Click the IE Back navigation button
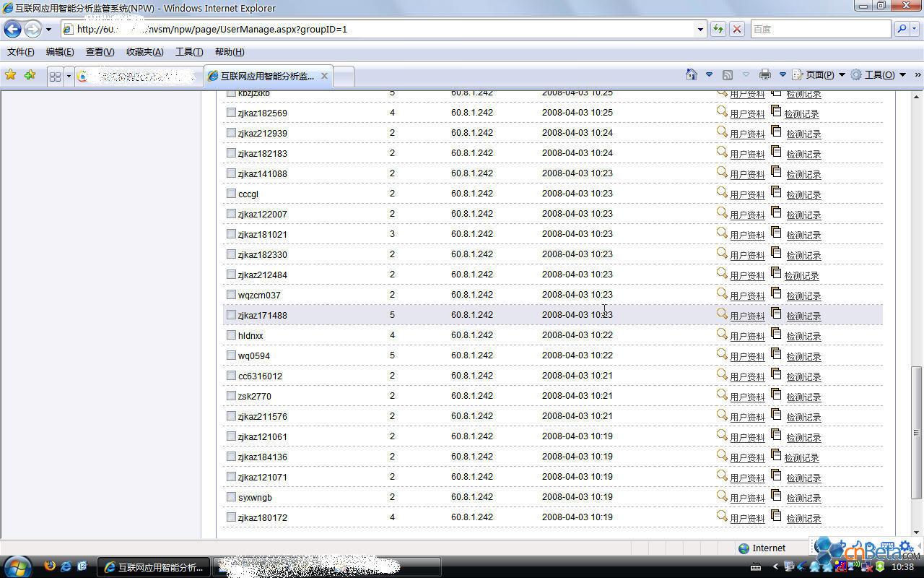 (13, 30)
